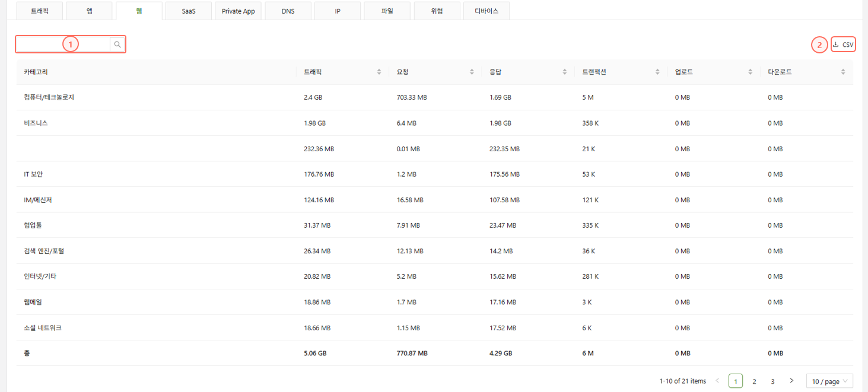
Task: Open the 디바이스 tab
Action: [487, 11]
